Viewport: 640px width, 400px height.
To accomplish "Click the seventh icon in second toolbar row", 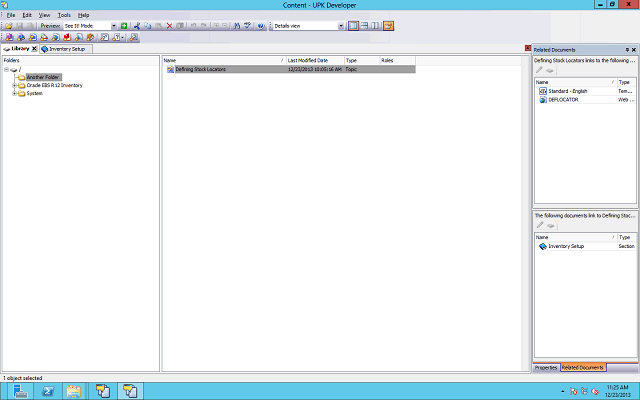I will [79, 38].
